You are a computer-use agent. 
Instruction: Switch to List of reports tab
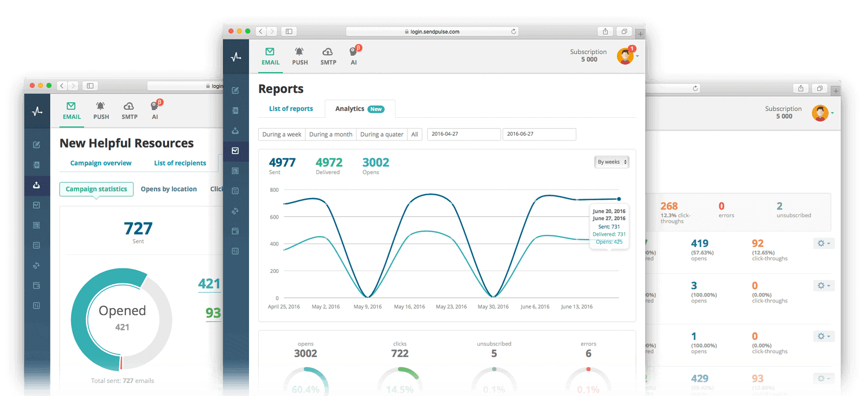click(291, 108)
